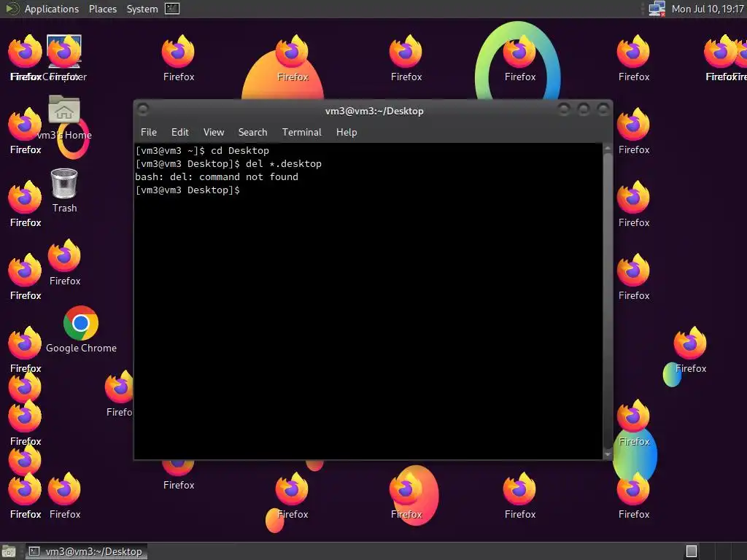Open the Terminal menu in menu bar
This screenshot has height=560, width=747.
(301, 132)
